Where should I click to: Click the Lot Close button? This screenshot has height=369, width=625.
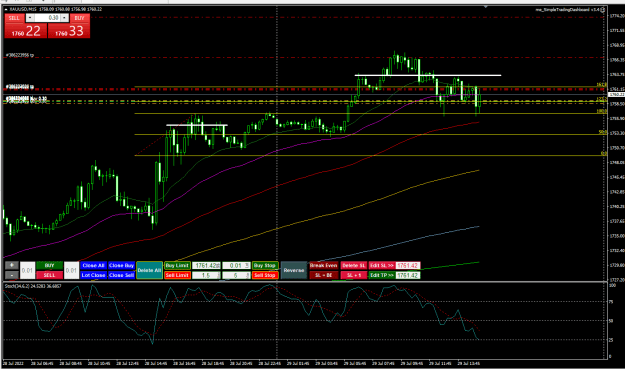point(93,275)
